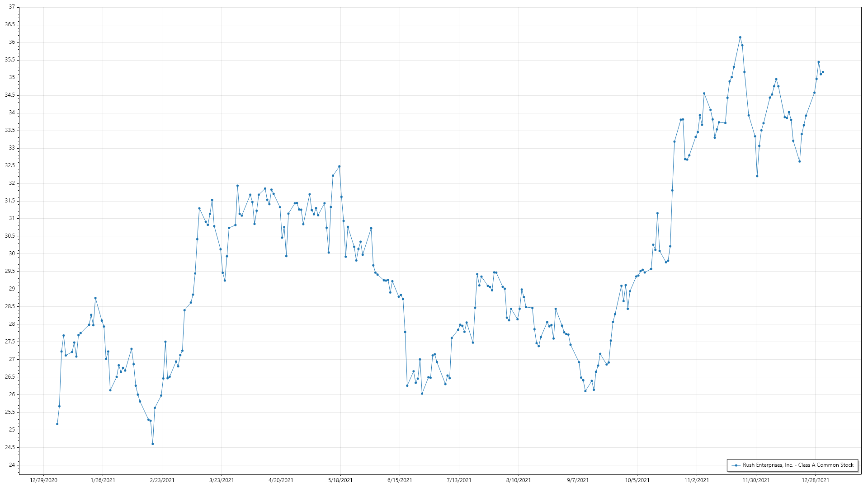Image resolution: width=868 pixels, height=488 pixels.
Task: Click the 9/7/2021 x-axis date label
Action: pyautogui.click(x=578, y=480)
